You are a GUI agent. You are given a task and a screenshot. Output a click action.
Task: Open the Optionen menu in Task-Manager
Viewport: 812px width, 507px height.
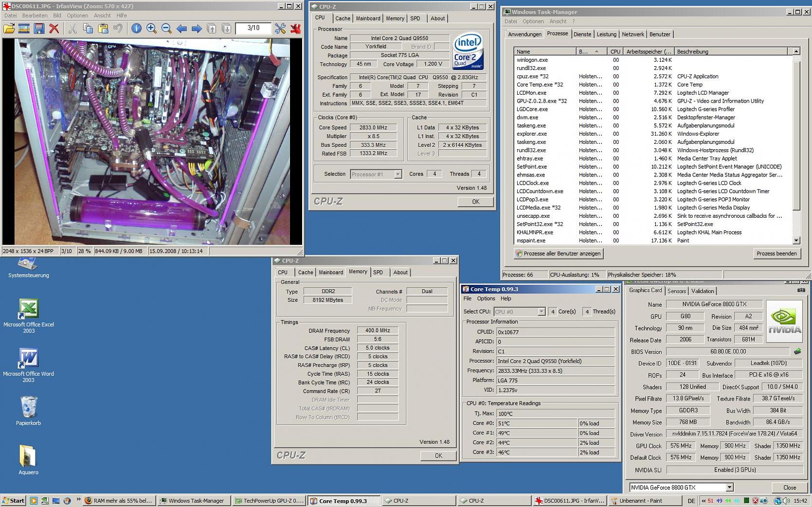(533, 21)
